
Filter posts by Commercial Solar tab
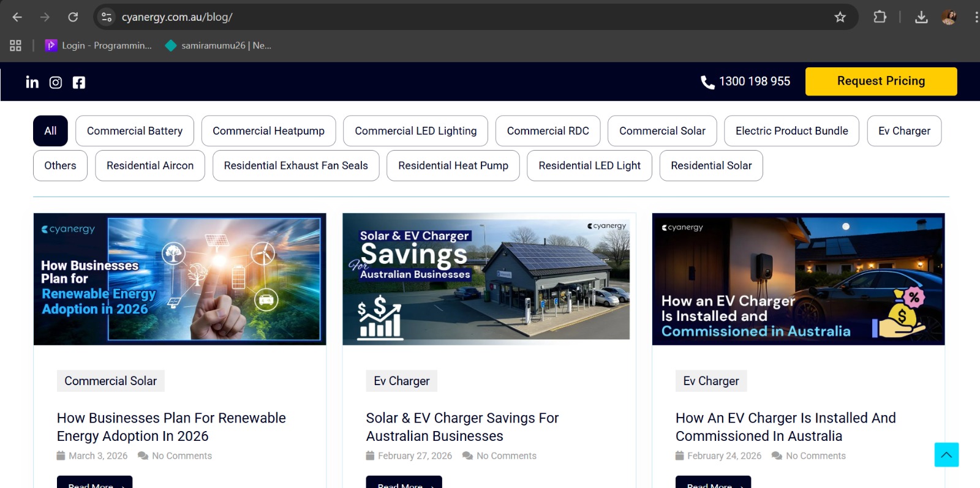point(662,131)
